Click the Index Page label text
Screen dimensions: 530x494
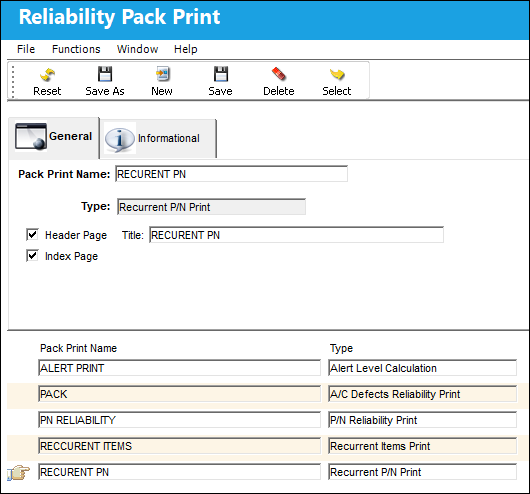(x=71, y=256)
